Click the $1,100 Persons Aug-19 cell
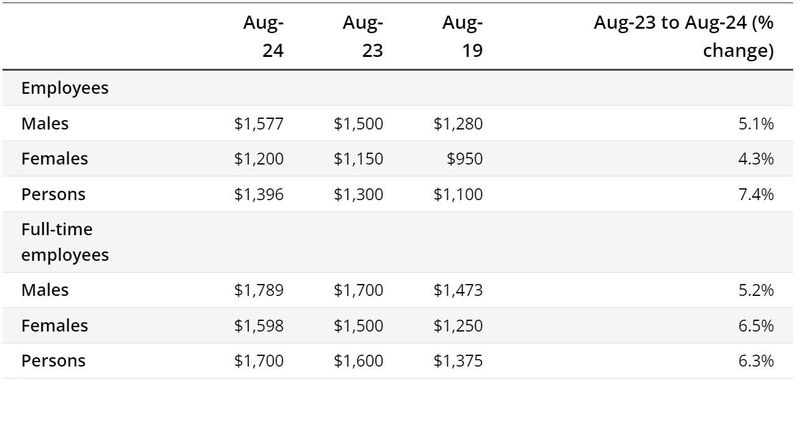 458,194
